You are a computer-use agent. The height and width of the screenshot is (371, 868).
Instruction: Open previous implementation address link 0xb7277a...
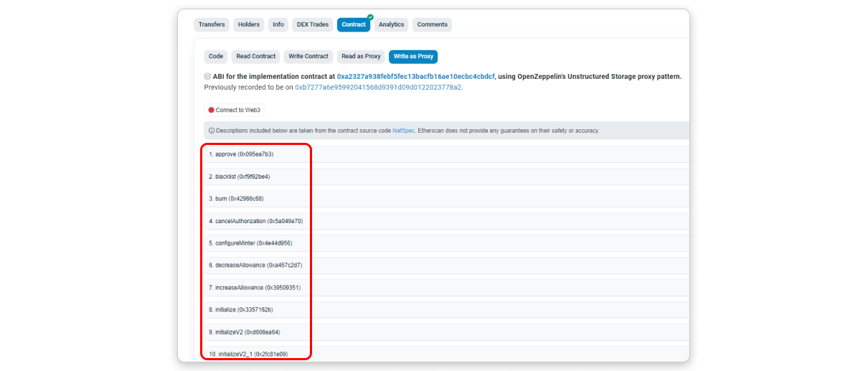pos(378,87)
